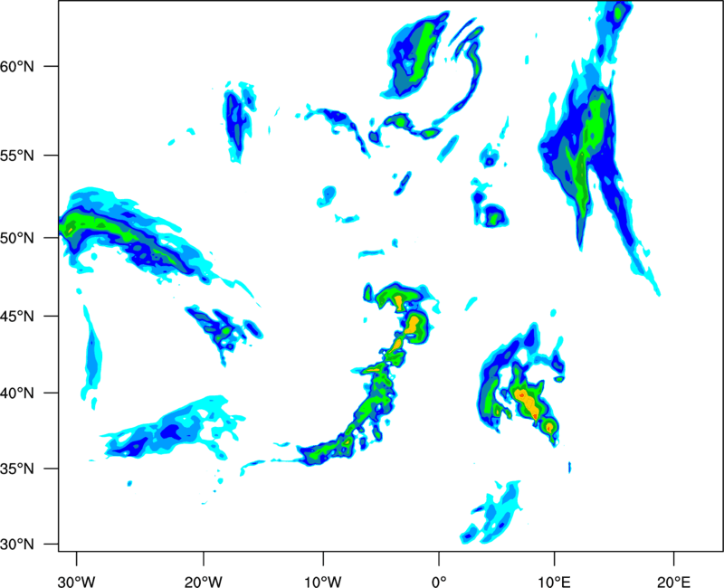Viewport: 724px width, 588px height.
Task: Click the 10°E longitude label
Action: tap(554, 582)
